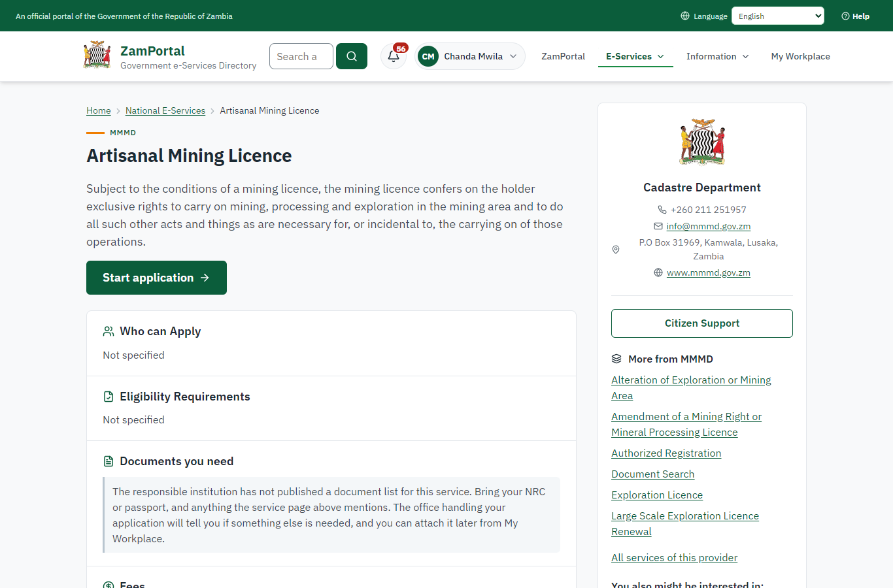
Task: Click the arrow on Start application button
Action: 205,278
